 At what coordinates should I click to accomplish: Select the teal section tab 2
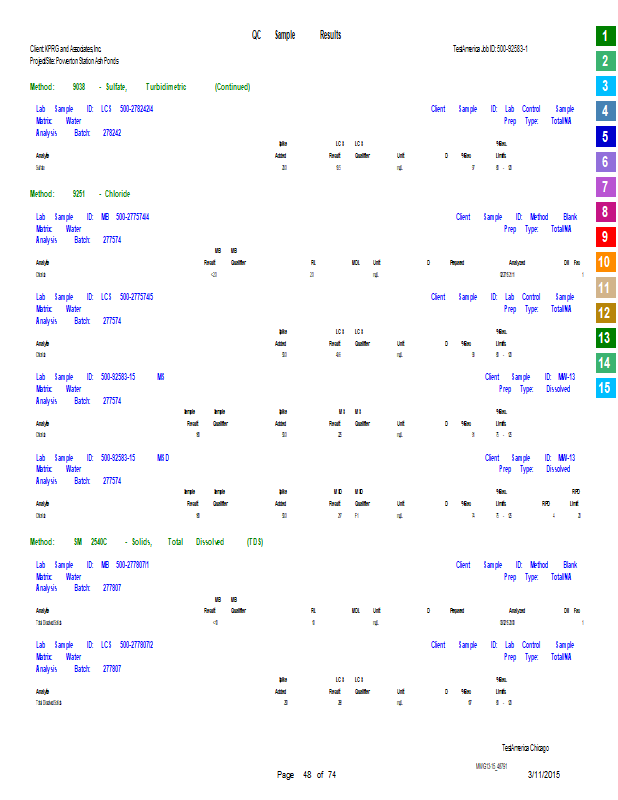pyautogui.click(x=604, y=61)
